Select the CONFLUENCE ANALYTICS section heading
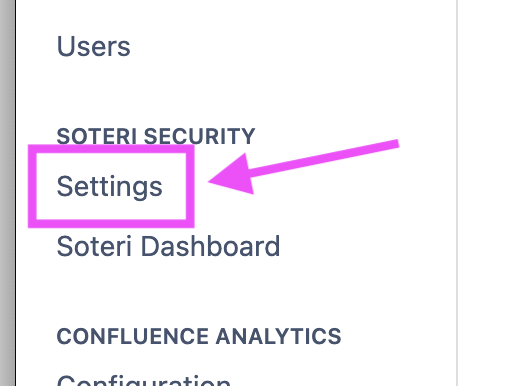Viewport: 518px width, 386px height. pyautogui.click(x=199, y=336)
